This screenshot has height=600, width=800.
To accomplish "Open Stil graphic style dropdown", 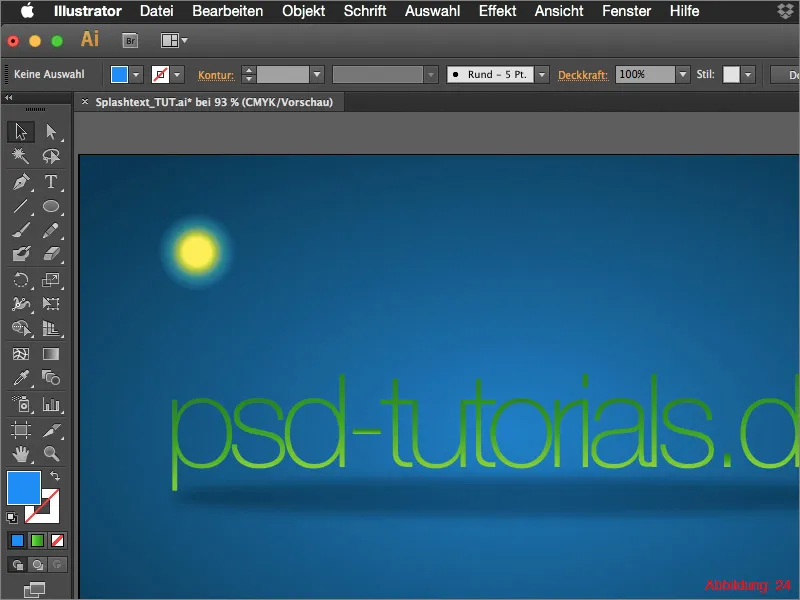I will pos(748,74).
